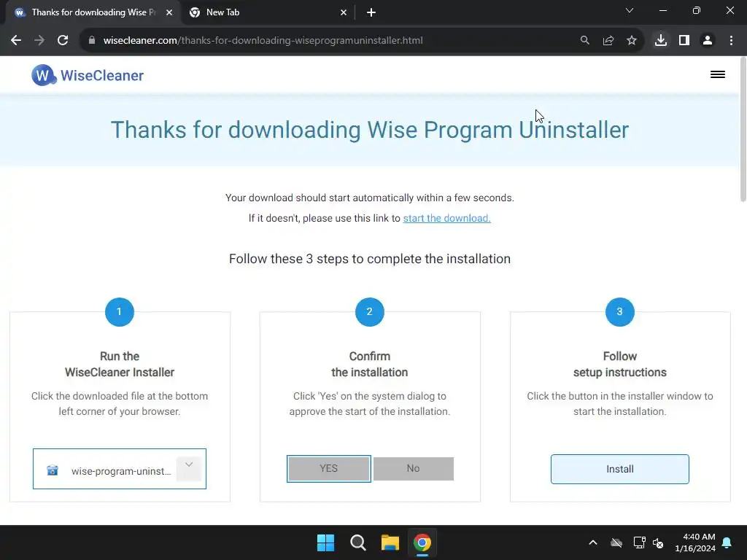Bookmark this tab with the star
Image resolution: width=747 pixels, height=560 pixels.
pos(632,41)
